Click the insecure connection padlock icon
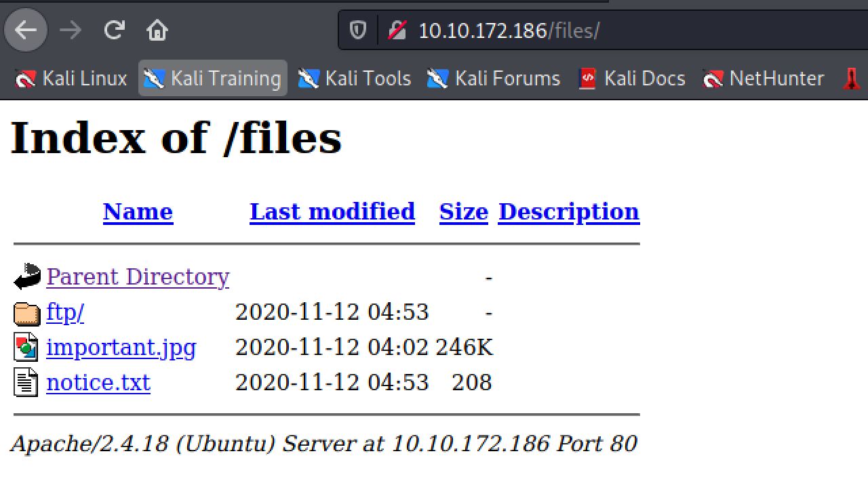 coord(397,30)
